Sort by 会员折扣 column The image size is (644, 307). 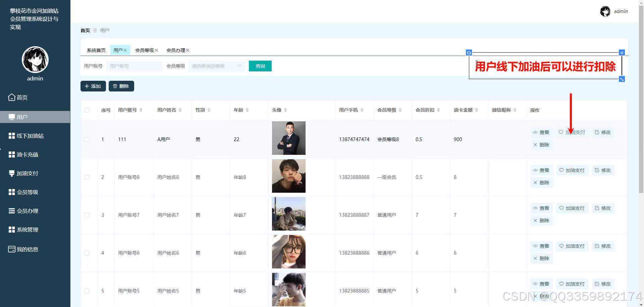click(438, 110)
